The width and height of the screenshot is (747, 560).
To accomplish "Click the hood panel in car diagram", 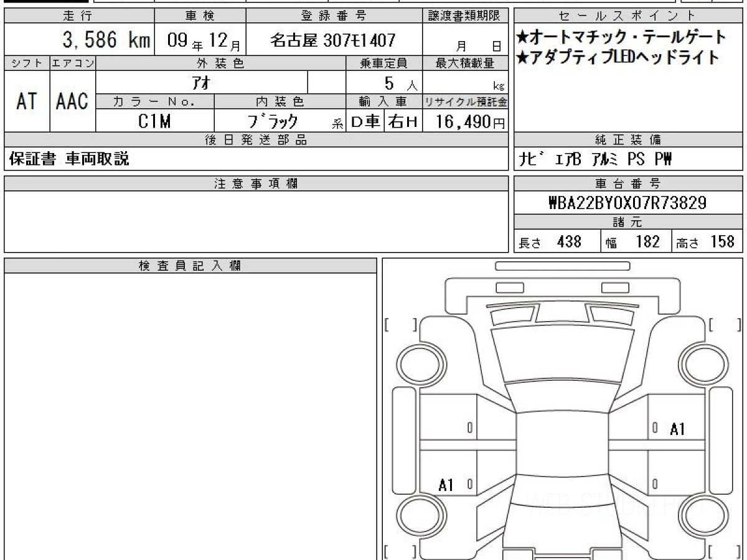I will pyautogui.click(x=563, y=353).
